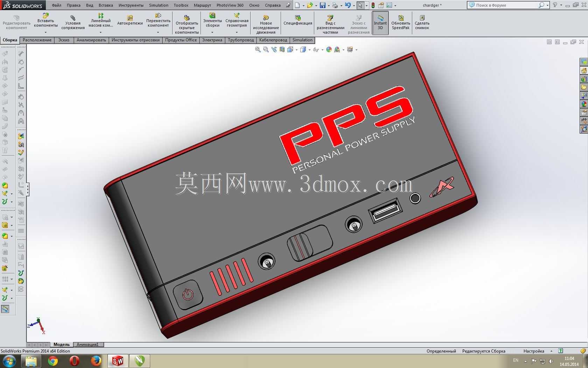
Task: Click the Hide/Show Items glasses icon
Action: (316, 50)
